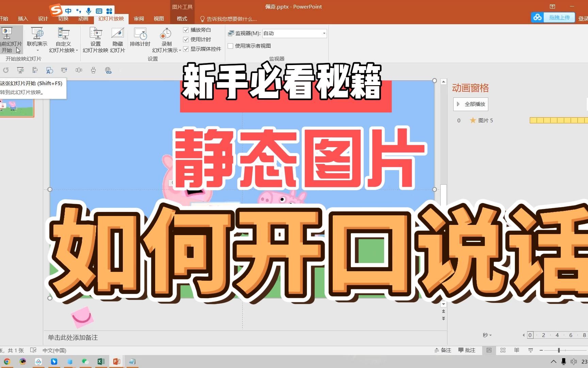Toggle 显示媒体控件 checkbox
588x368 pixels.
pos(186,49)
